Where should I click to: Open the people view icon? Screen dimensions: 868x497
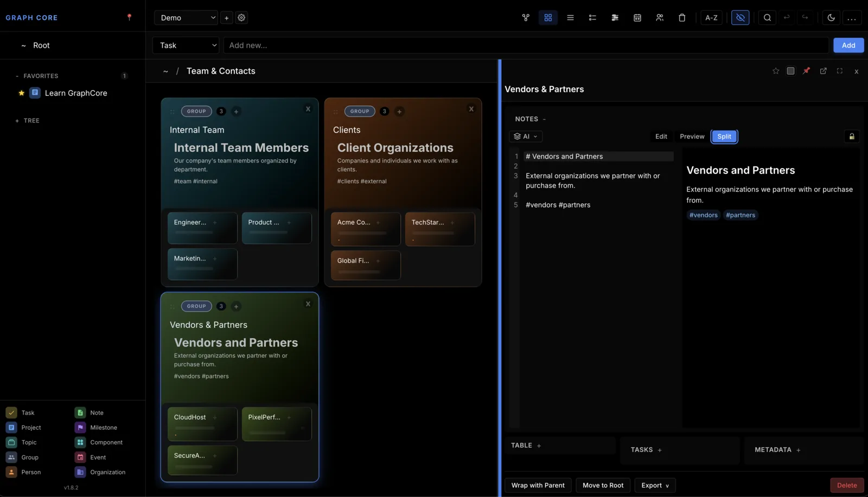[x=660, y=17]
